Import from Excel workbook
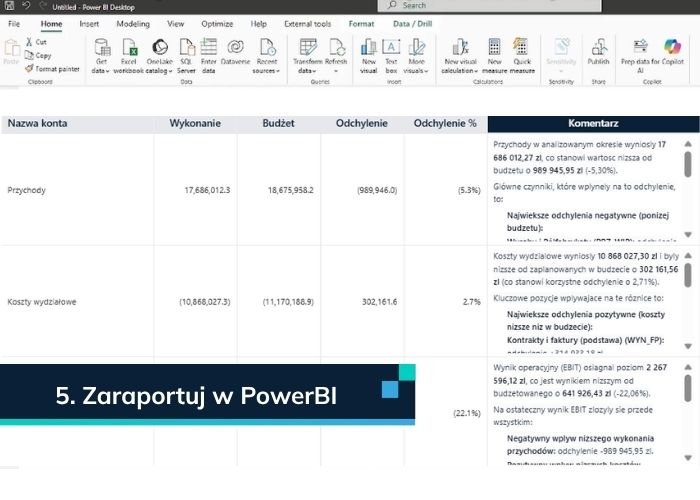This screenshot has height=500, width=700. click(129, 56)
